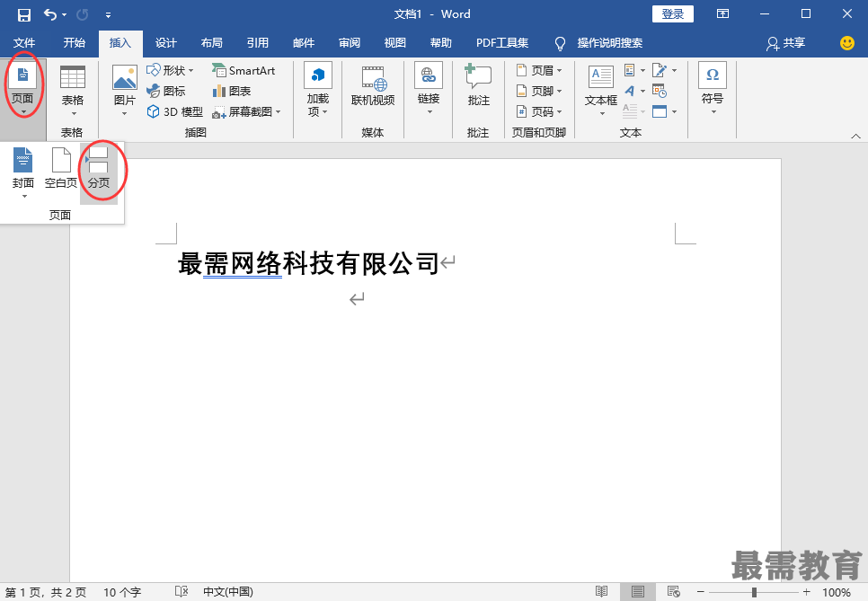Switch to Print Layout view

tap(638, 592)
